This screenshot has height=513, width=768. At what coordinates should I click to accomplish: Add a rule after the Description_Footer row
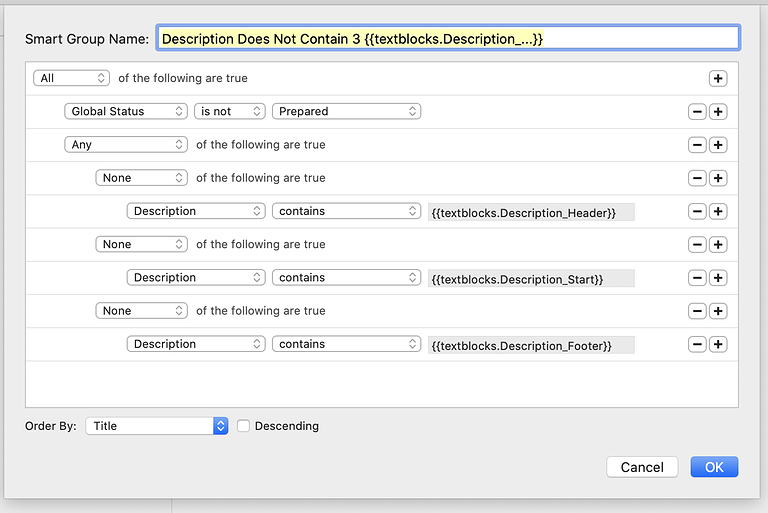718,344
